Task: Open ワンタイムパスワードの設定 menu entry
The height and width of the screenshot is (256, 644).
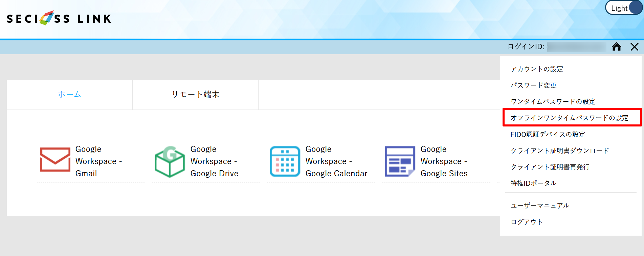Action: pos(553,102)
